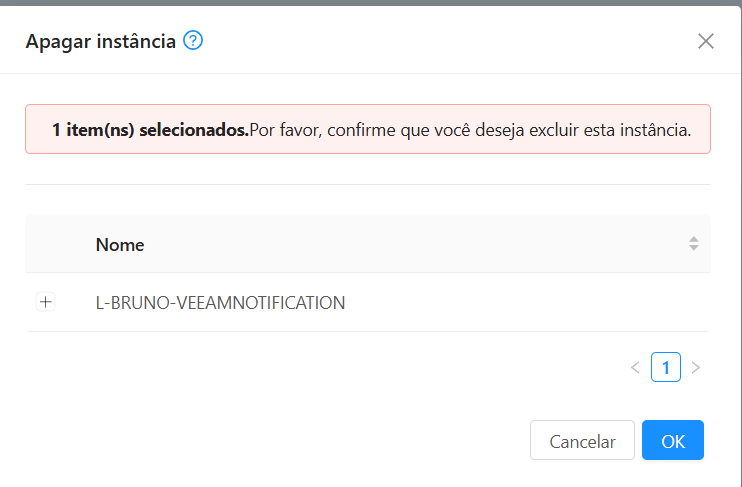Click the Nome column header label

tap(120, 244)
